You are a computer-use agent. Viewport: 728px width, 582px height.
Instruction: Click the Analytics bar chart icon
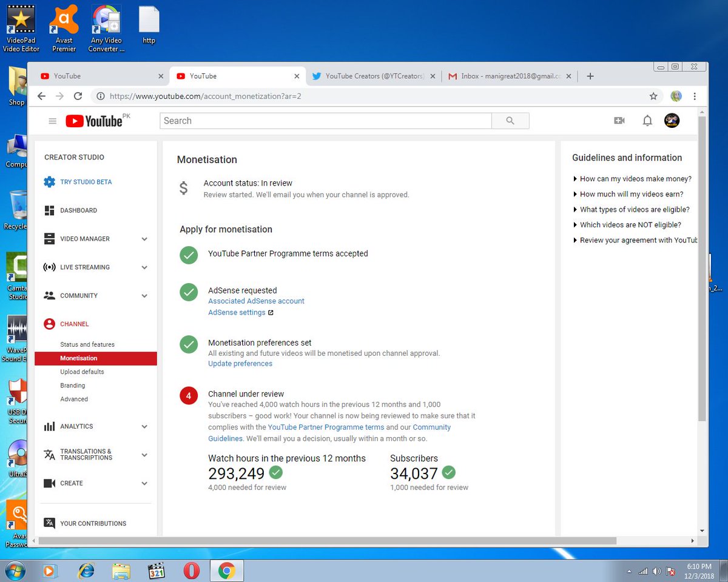[50, 427]
